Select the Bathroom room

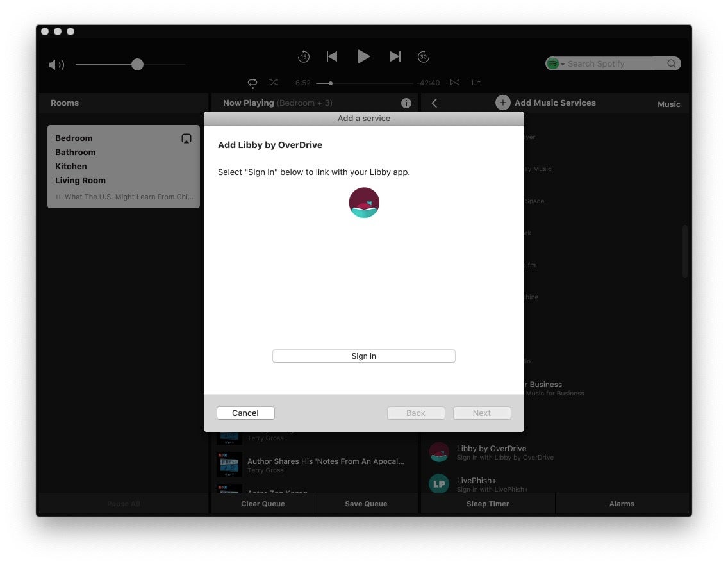[75, 153]
